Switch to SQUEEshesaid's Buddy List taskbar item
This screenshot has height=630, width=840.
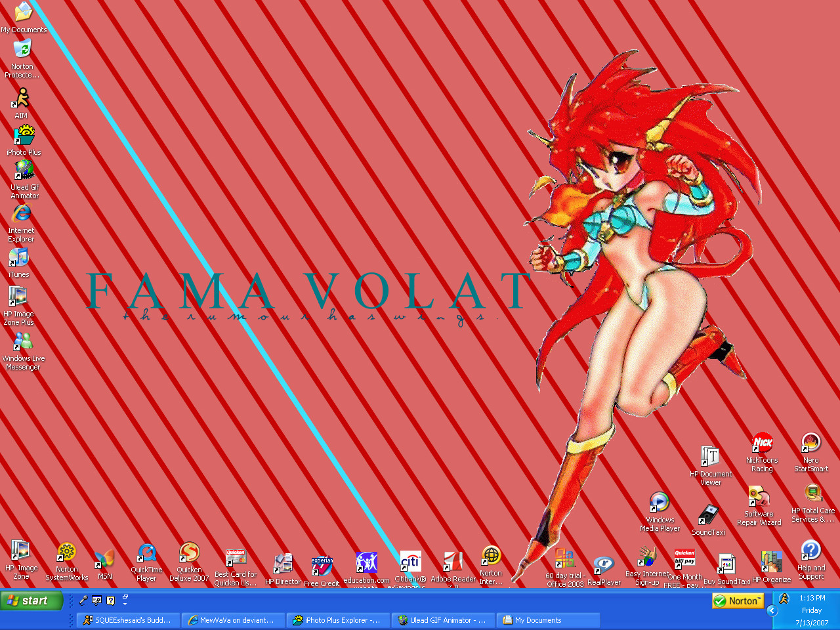click(x=129, y=620)
